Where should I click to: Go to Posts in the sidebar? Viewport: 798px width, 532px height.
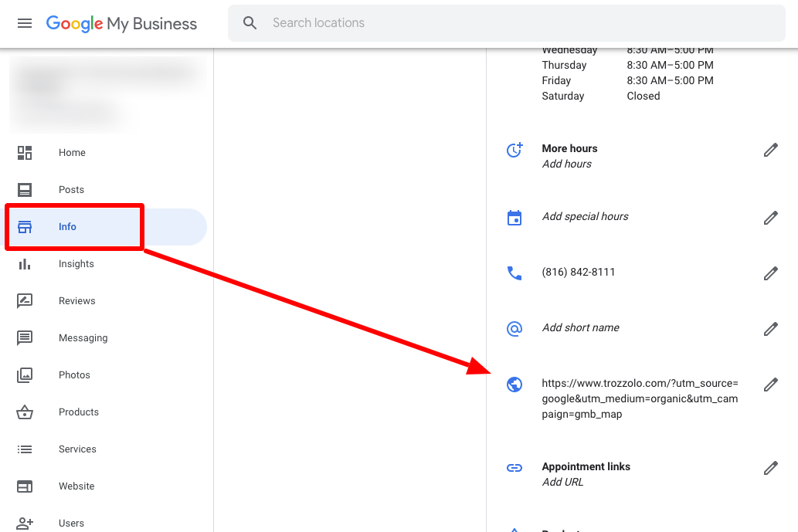pos(71,190)
